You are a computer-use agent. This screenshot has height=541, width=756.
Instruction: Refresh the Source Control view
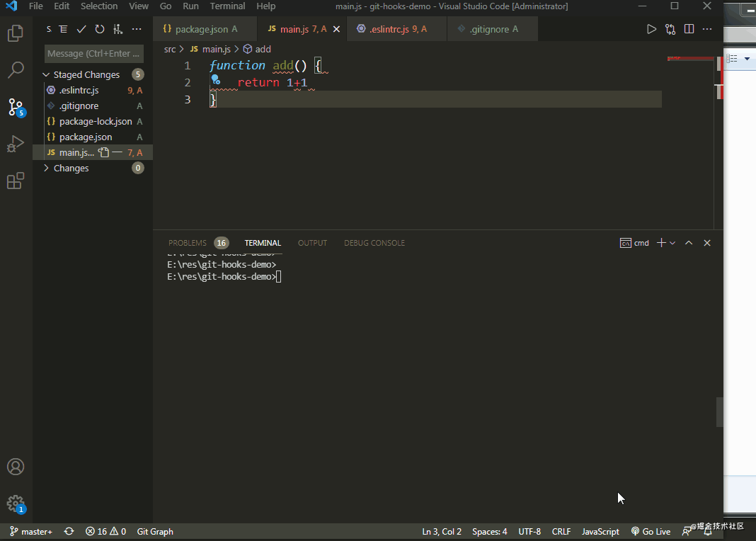[x=99, y=29]
